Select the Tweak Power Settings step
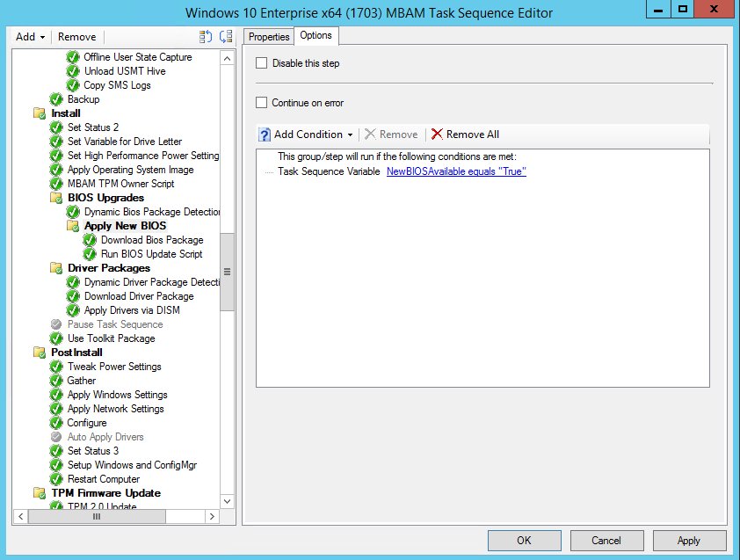Image resolution: width=740 pixels, height=560 pixels. tap(114, 367)
